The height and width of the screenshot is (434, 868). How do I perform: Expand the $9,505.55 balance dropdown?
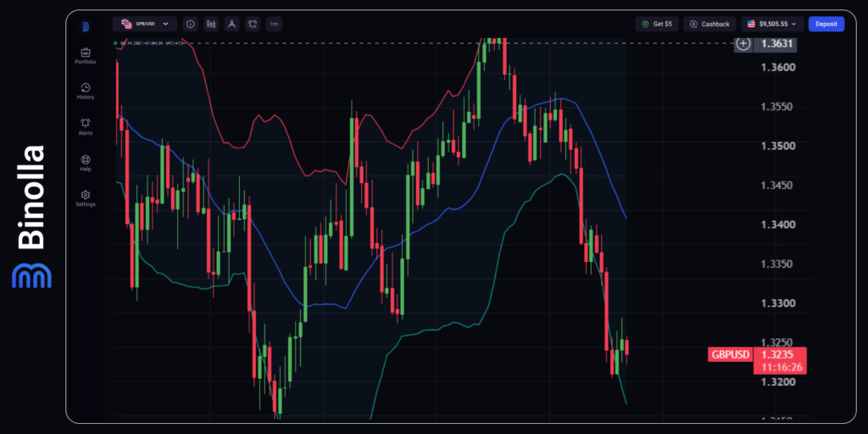pyautogui.click(x=771, y=24)
